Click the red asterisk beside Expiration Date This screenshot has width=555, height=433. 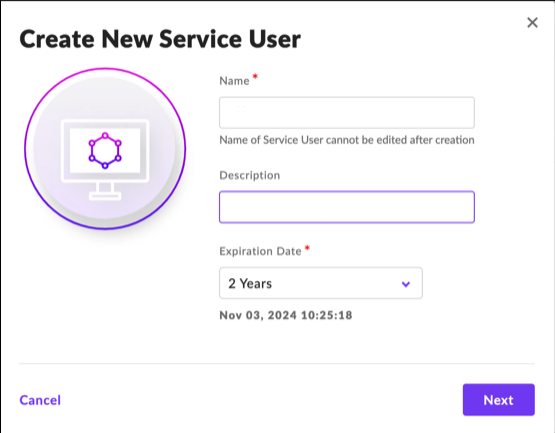[x=307, y=248]
